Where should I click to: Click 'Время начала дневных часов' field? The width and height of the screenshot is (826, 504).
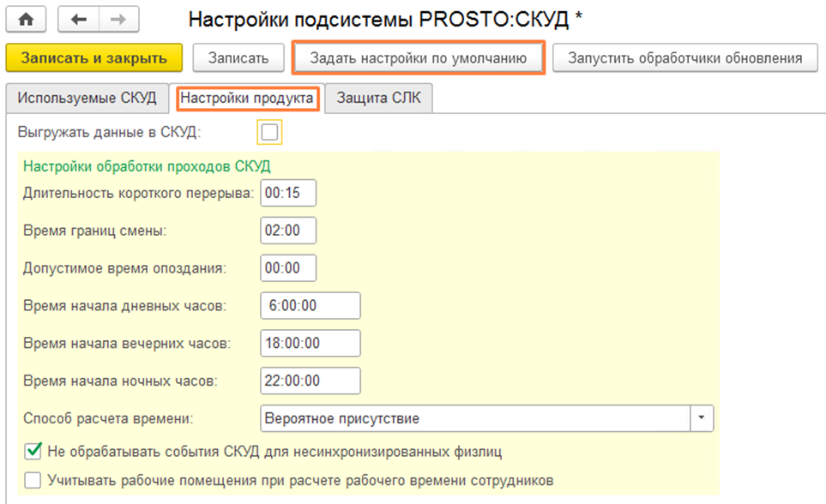click(x=309, y=306)
